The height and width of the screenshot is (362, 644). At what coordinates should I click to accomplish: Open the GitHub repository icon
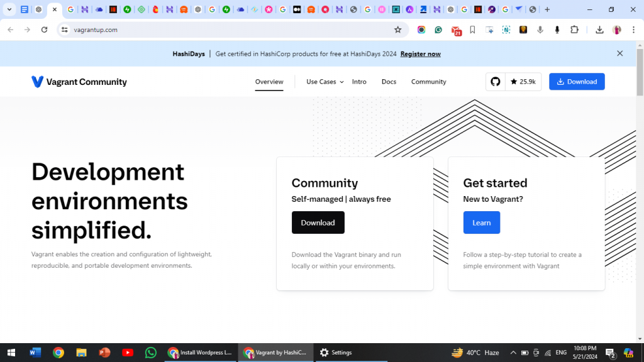coord(495,82)
